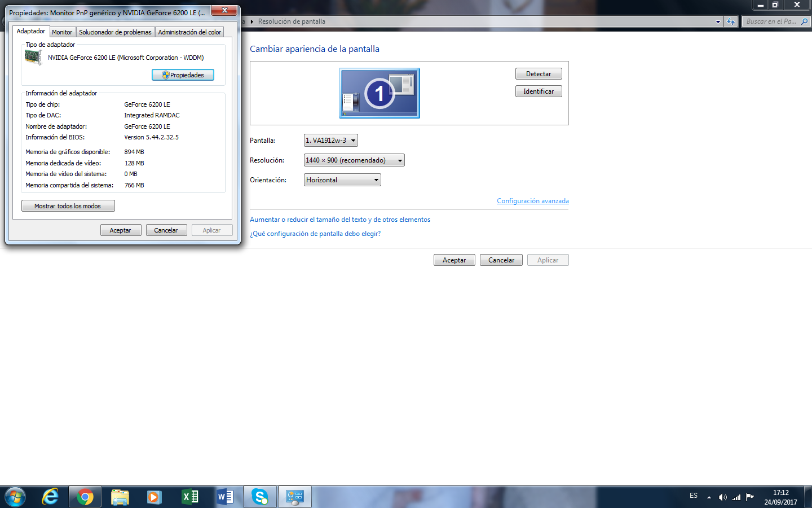Image resolution: width=812 pixels, height=508 pixels.
Task: Click the volume speaker tray icon
Action: 722,497
